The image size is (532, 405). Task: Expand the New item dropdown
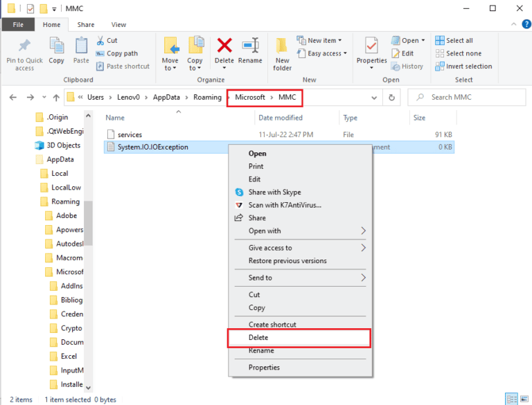point(319,41)
